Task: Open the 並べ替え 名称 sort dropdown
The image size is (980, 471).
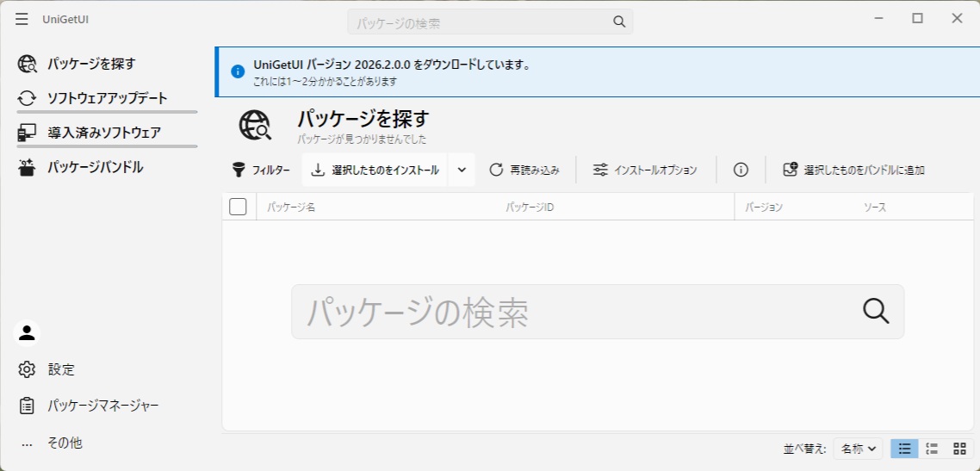Action: coord(858,448)
